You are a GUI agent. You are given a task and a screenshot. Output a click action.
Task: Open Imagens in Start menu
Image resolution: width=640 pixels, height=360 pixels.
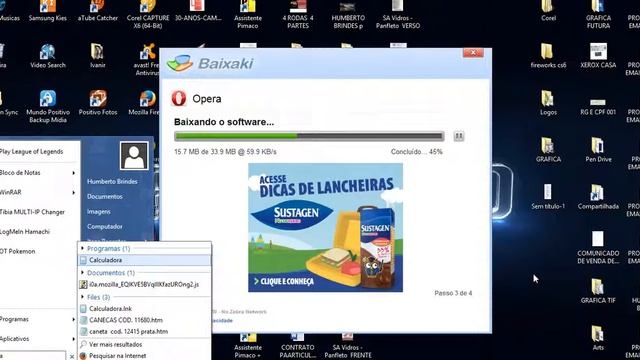[99, 211]
